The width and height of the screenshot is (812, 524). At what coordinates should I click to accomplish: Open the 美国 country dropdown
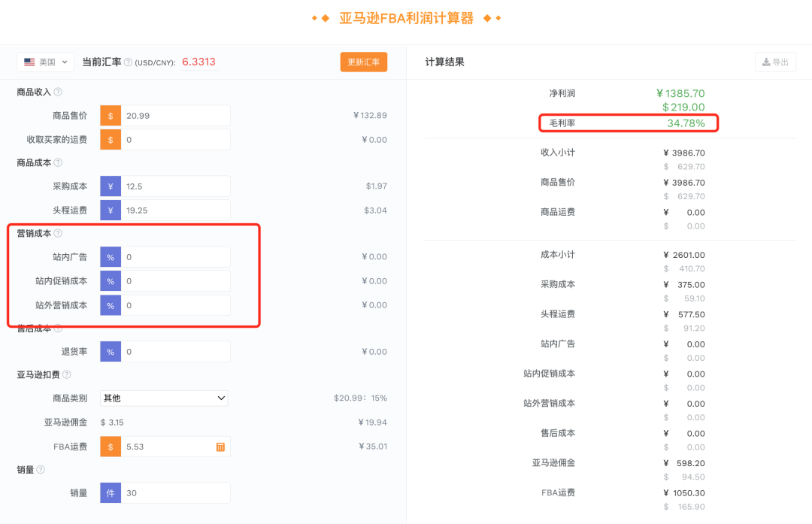[x=46, y=62]
